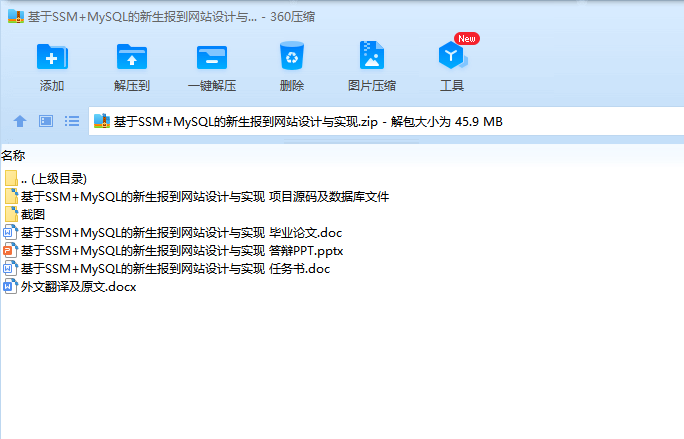Click the zip archive icon in the address bar
The height and width of the screenshot is (439, 684).
(102, 121)
